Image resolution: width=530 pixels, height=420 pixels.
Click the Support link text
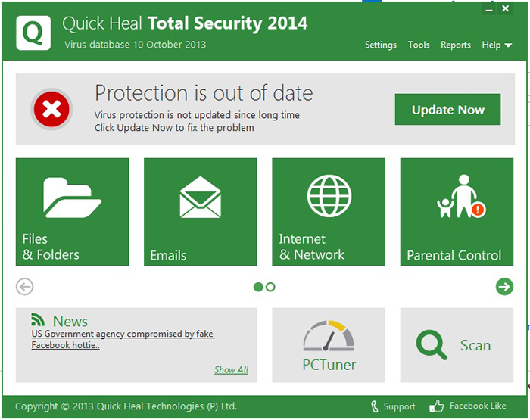tap(399, 406)
